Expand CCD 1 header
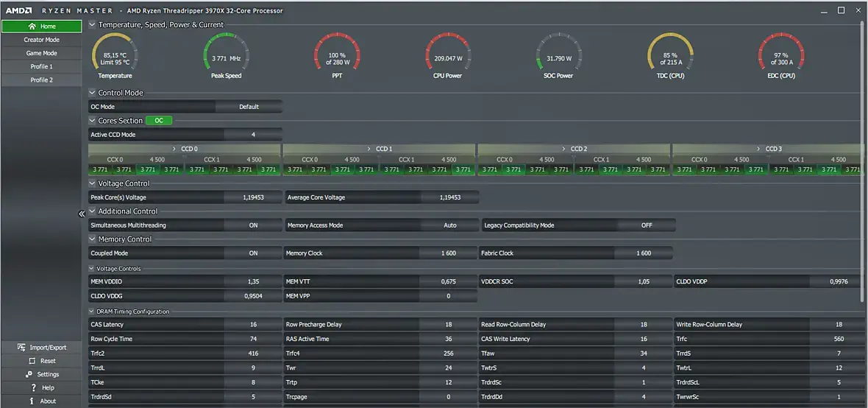This screenshot has width=868, height=408. click(380, 149)
